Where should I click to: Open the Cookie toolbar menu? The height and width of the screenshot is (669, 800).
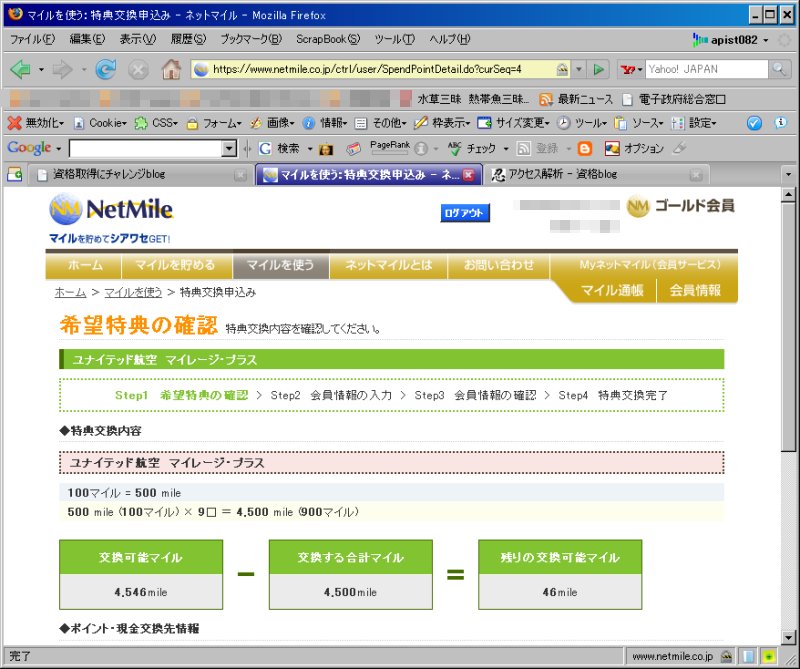[x=101, y=123]
